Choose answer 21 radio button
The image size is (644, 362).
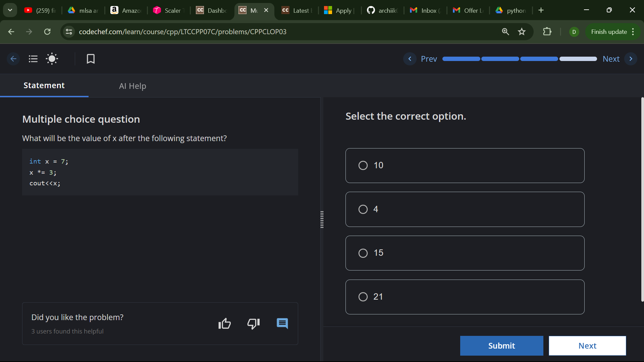pos(363,297)
